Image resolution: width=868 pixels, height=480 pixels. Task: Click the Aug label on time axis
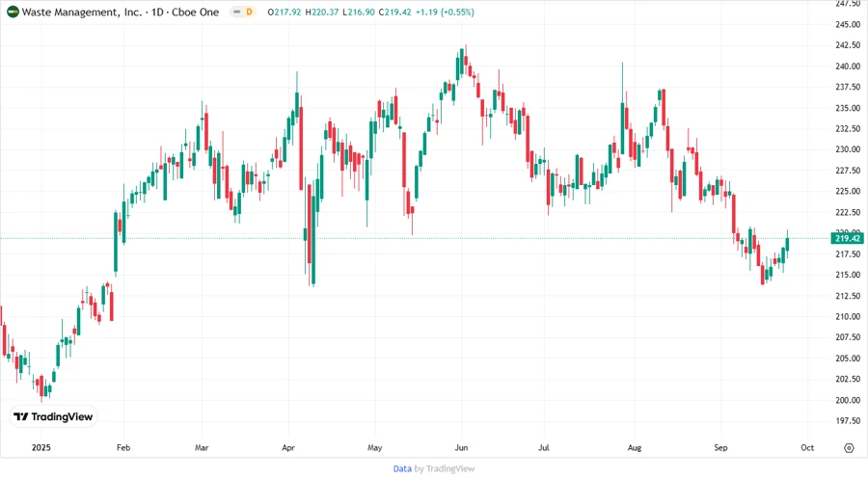[x=635, y=447]
